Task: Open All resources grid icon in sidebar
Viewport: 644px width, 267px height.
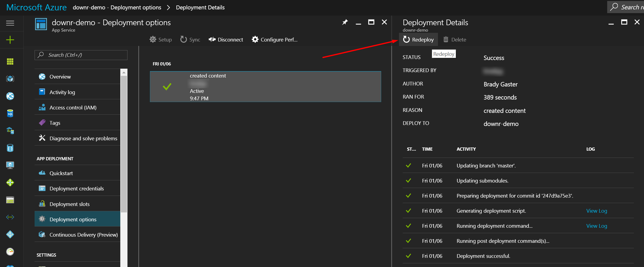Action: [10, 62]
